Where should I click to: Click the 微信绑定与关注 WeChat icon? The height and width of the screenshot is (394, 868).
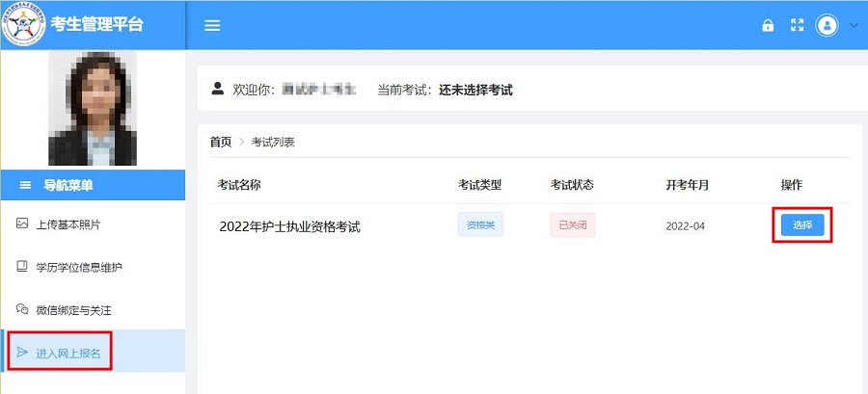click(x=22, y=309)
